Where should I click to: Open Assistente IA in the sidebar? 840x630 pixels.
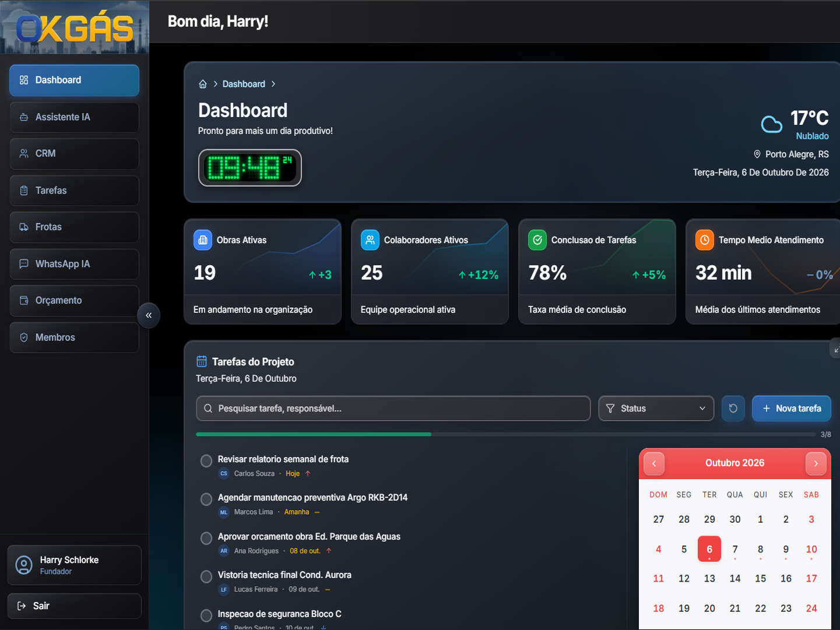coord(75,117)
